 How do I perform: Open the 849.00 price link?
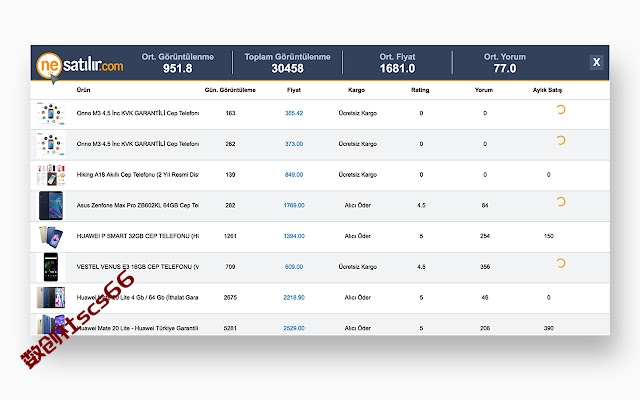click(x=294, y=175)
